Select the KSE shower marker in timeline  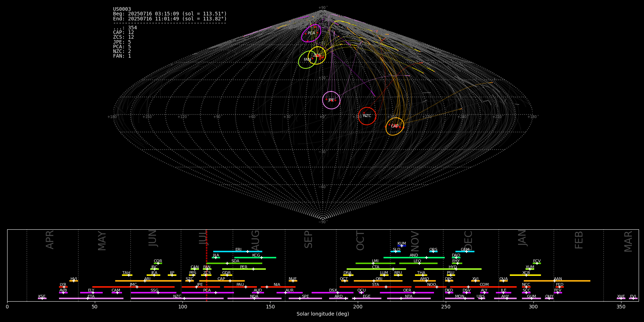click(x=42, y=298)
